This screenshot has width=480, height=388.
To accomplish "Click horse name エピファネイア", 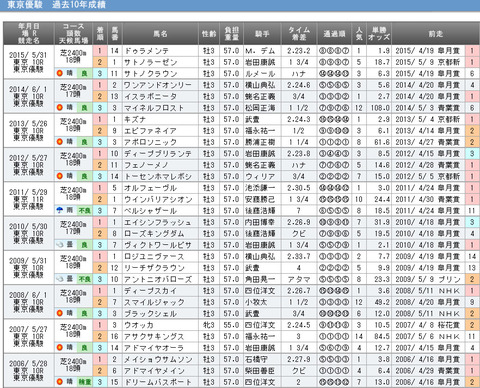I will pos(150,131).
